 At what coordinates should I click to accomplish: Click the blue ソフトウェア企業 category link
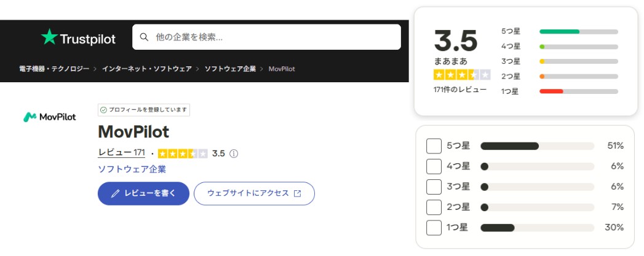pyautogui.click(x=132, y=169)
